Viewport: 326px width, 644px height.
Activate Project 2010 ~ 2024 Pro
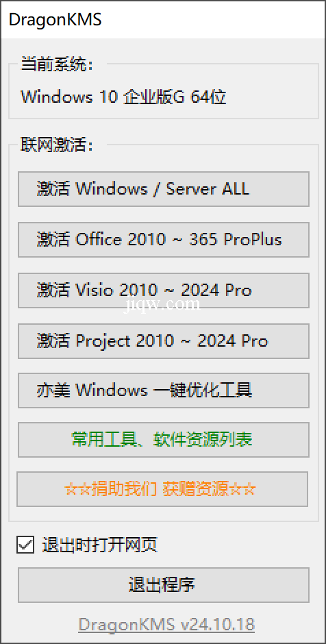click(164, 341)
